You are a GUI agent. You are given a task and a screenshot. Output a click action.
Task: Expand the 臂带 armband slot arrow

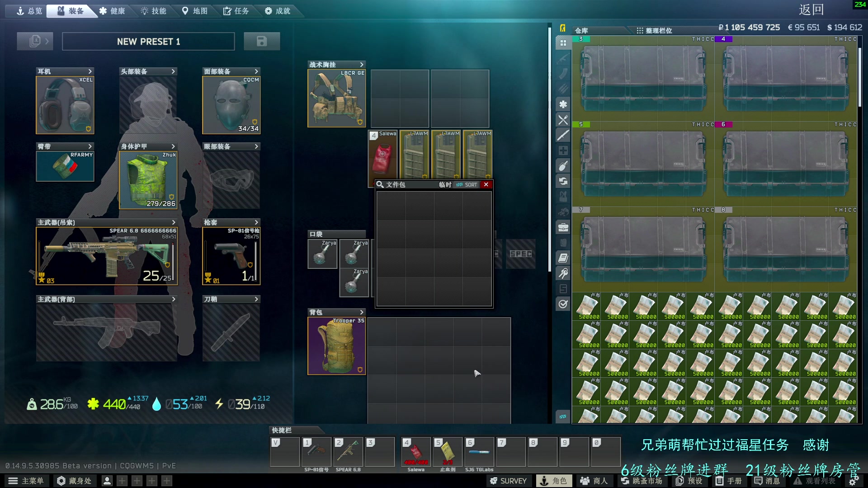pyautogui.click(x=90, y=146)
